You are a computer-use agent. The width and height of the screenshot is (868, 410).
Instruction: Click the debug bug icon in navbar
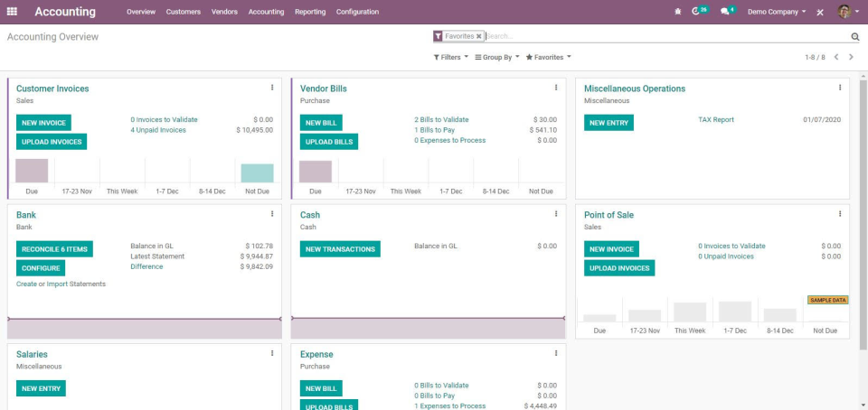pyautogui.click(x=678, y=12)
